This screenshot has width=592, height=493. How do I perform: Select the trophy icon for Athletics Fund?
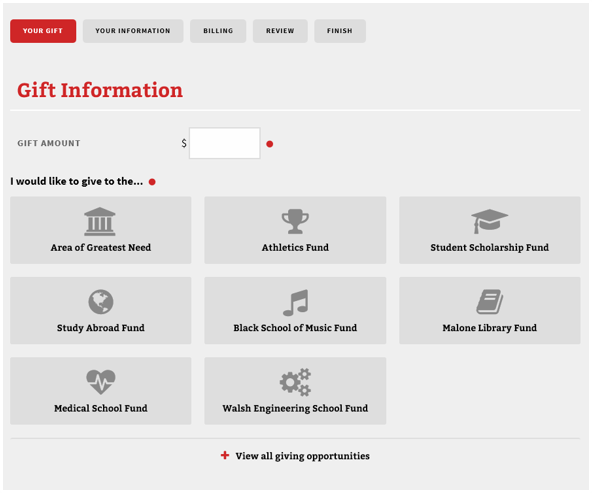[x=295, y=222]
